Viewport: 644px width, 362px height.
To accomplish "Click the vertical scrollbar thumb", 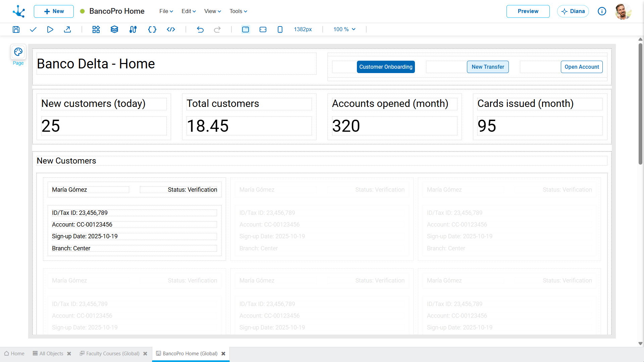I will 640,104.
